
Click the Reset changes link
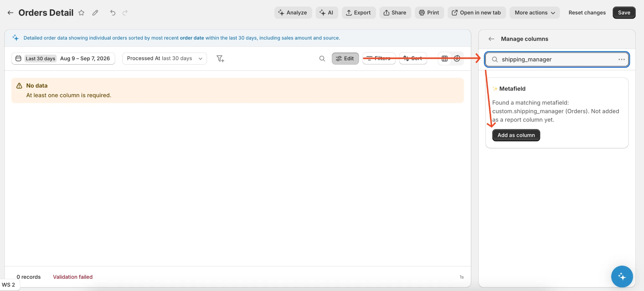[x=587, y=13]
